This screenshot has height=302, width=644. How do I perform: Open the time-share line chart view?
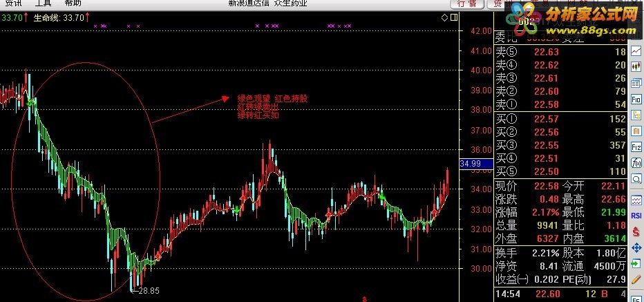click(636, 50)
